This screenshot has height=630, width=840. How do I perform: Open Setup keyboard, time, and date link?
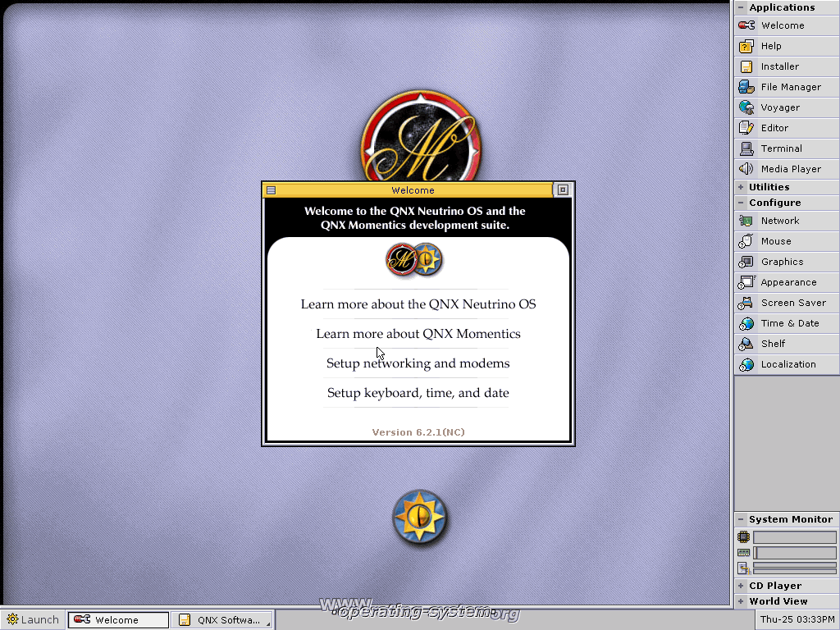point(418,393)
